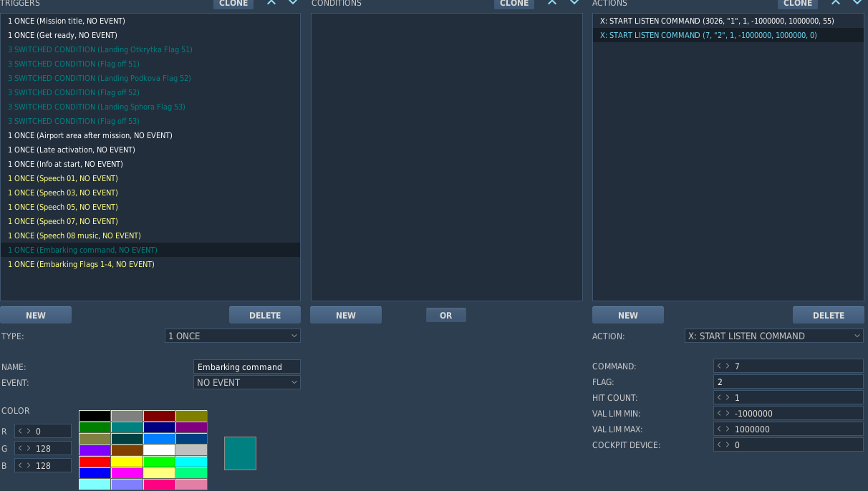Decrease the COMMAND value with left arrow
This screenshot has height=491, width=868.
(719, 366)
